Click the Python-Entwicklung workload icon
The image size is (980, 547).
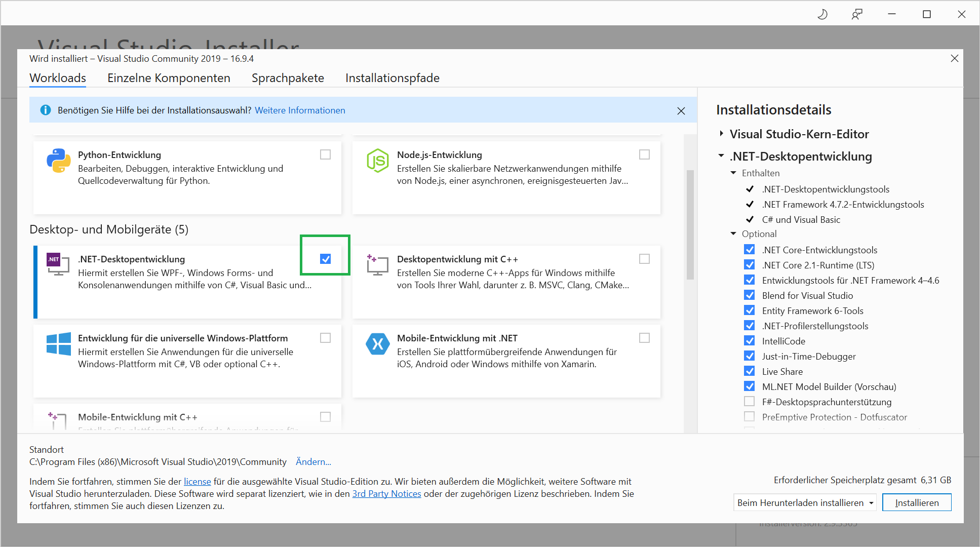point(59,161)
